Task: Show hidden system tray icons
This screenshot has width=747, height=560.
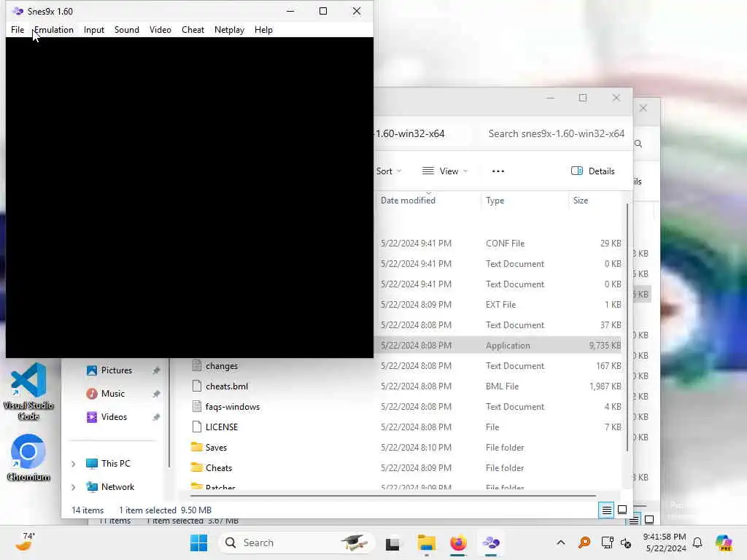Action: point(561,542)
